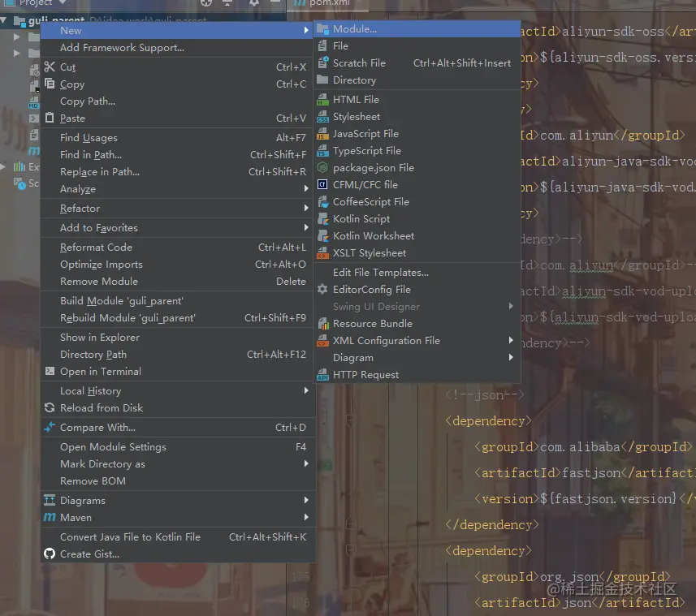
Task: Click the CFML/CFC file icon
Action: pos(322,185)
